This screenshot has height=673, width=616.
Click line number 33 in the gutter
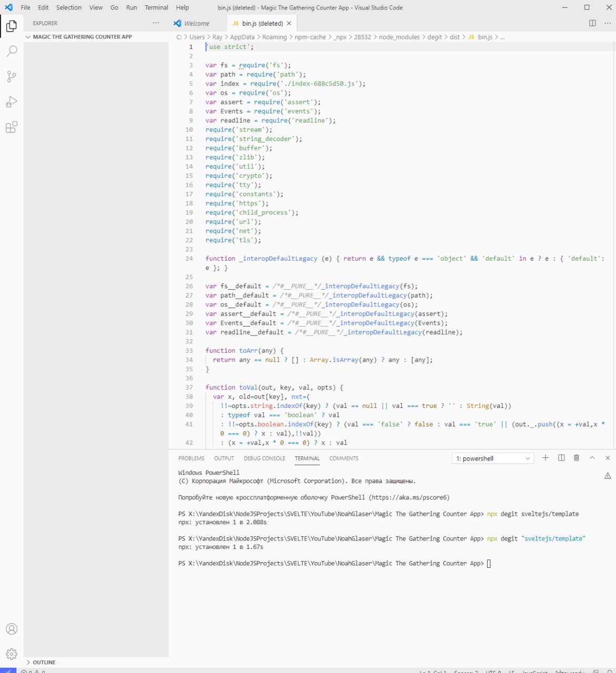[189, 351]
